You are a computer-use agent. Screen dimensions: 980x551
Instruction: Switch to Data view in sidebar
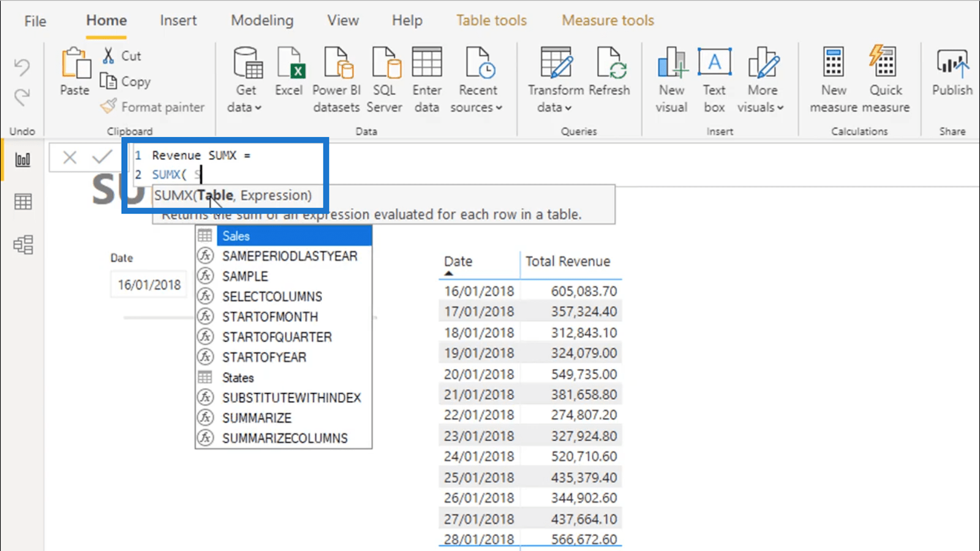click(23, 202)
